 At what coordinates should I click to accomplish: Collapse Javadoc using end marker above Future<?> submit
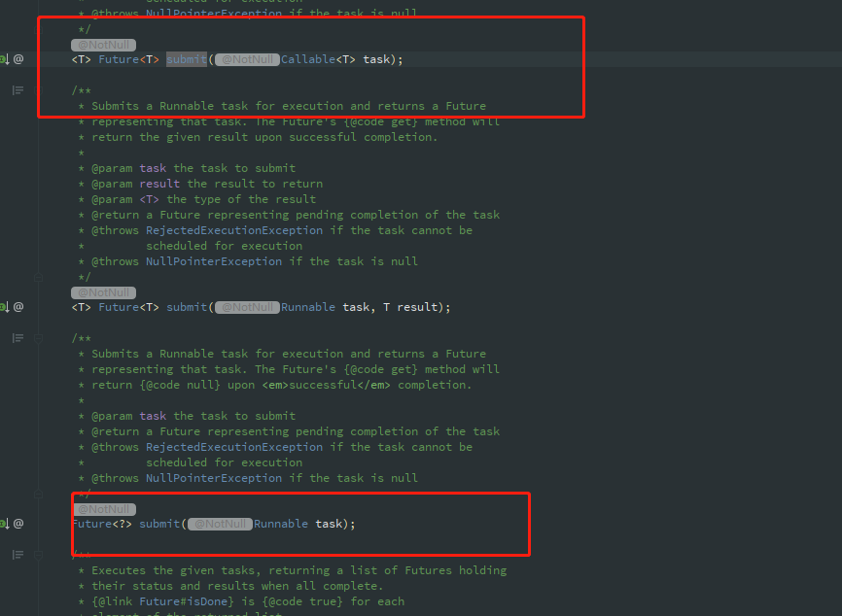pos(39,494)
